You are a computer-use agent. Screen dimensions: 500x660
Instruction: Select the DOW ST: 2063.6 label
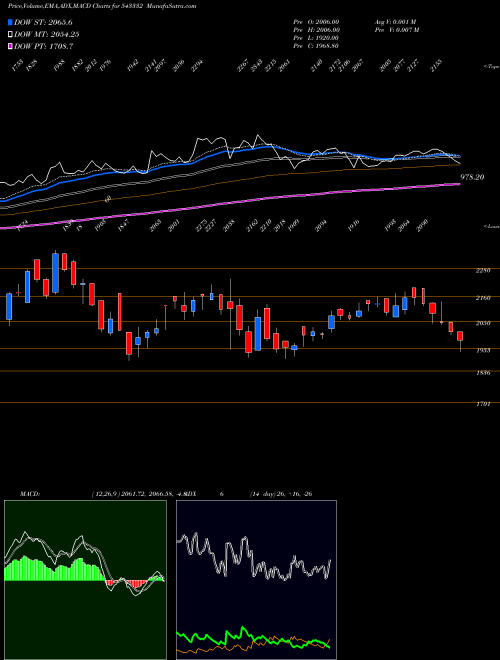(43, 22)
